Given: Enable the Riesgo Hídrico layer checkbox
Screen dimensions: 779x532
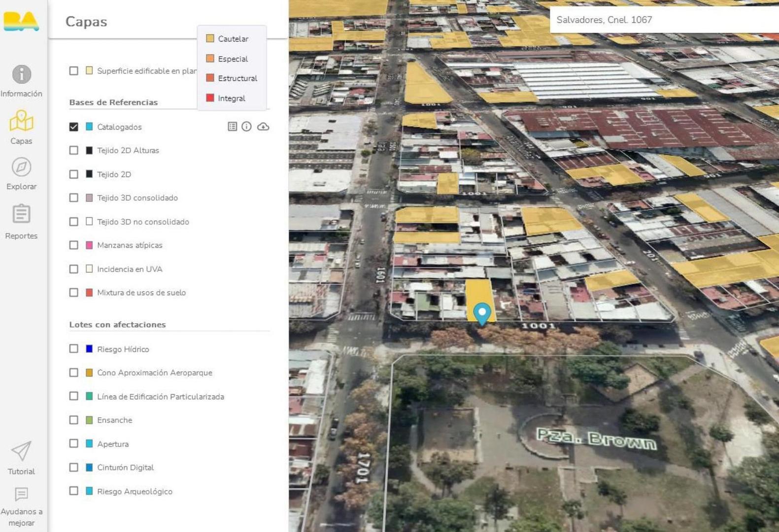Looking at the screenshot, I should pos(74,349).
